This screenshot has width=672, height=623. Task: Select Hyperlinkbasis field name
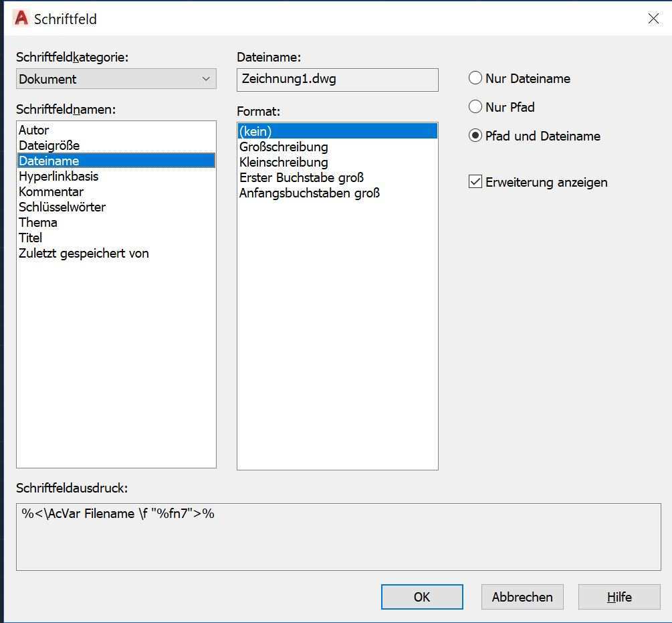click(x=58, y=177)
